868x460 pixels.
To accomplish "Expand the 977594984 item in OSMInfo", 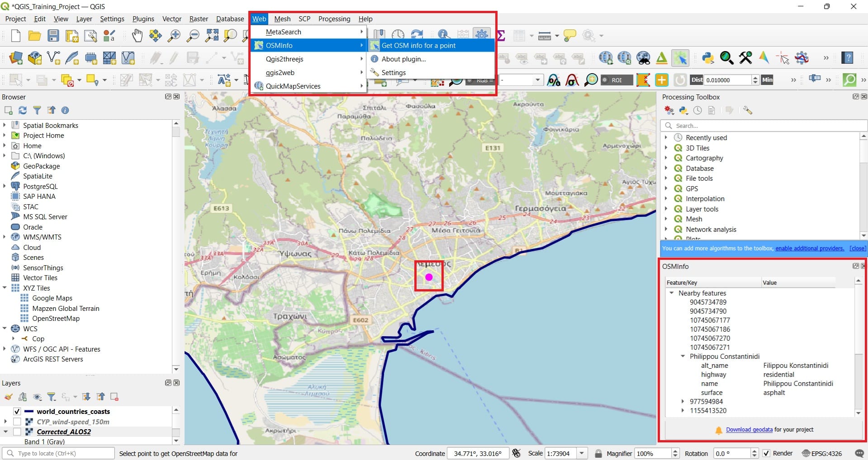I will (x=683, y=401).
